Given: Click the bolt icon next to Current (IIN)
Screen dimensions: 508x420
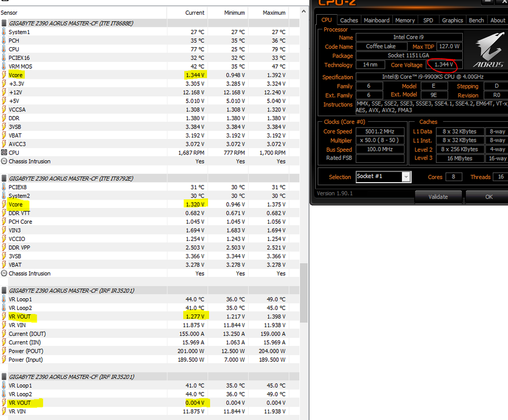Looking at the screenshot, I should coord(4,342).
